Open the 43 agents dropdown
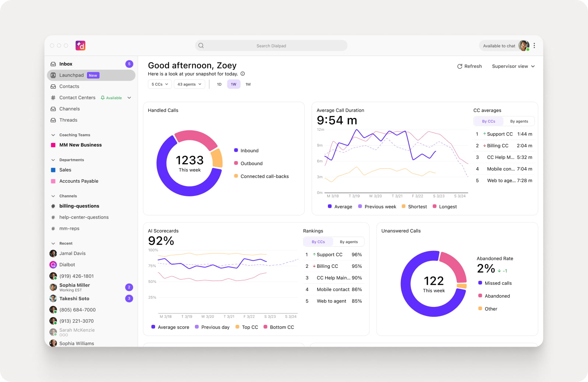This screenshot has width=588, height=382. point(189,84)
